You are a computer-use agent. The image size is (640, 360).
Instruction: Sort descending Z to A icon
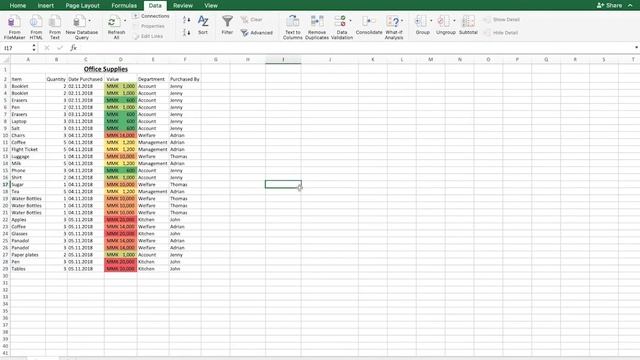coord(186,32)
